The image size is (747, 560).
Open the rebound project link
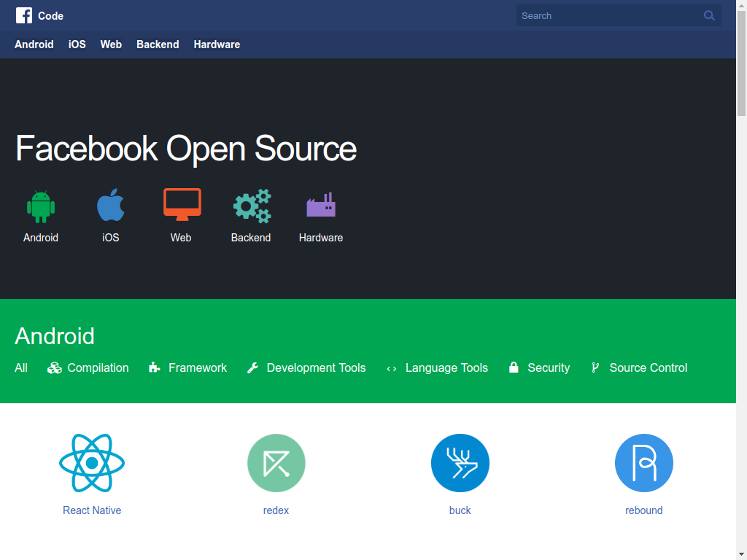point(644,510)
